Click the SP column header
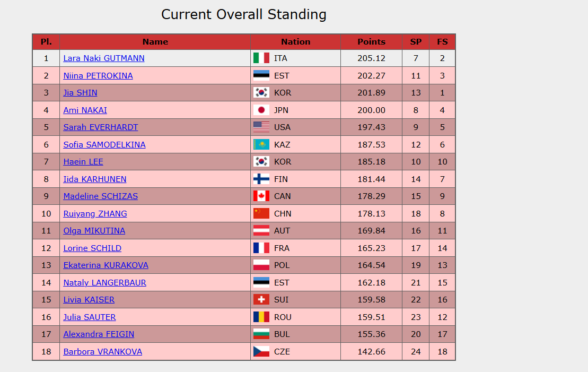588x372 pixels. (416, 42)
